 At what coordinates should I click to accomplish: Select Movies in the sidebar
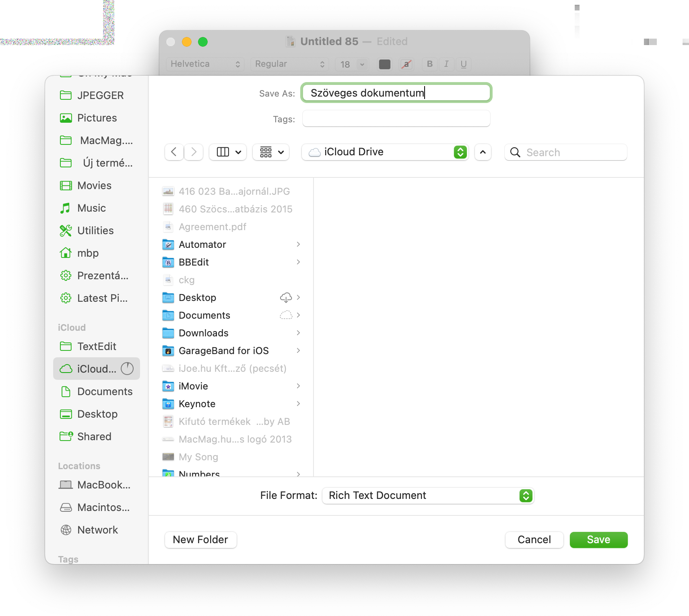coord(97,185)
